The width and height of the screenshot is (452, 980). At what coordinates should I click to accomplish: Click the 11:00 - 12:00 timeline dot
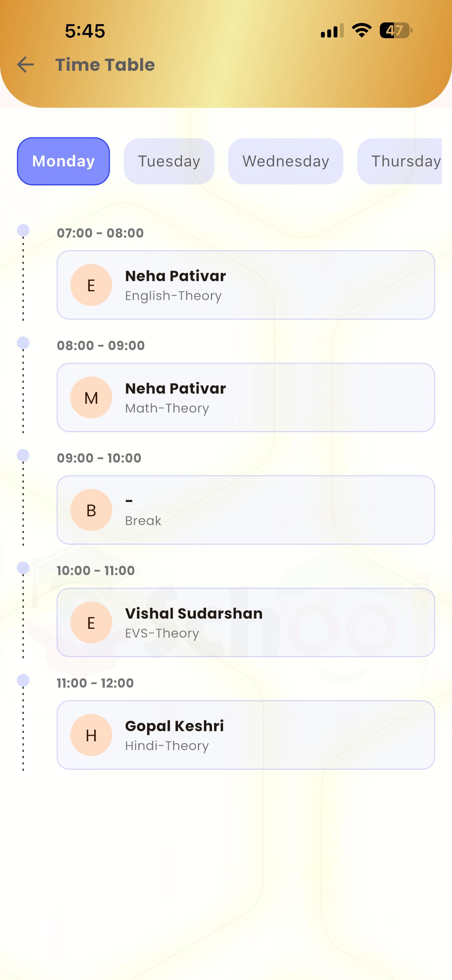point(23,680)
